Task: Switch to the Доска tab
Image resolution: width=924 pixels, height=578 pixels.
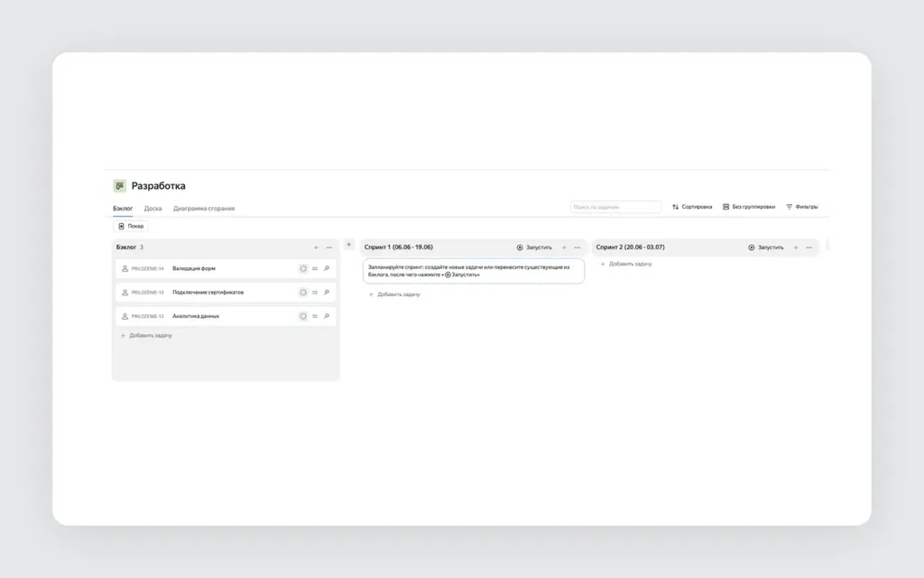Action: click(152, 209)
